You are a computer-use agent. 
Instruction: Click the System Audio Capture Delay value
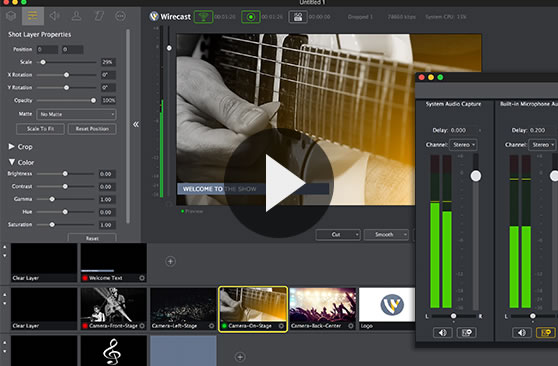coord(458,130)
